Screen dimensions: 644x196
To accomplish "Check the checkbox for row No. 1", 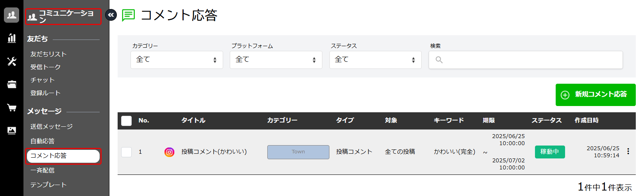I will tap(127, 152).
